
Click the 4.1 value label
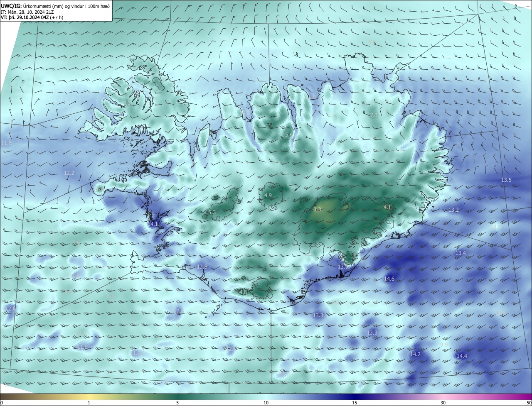coord(387,207)
